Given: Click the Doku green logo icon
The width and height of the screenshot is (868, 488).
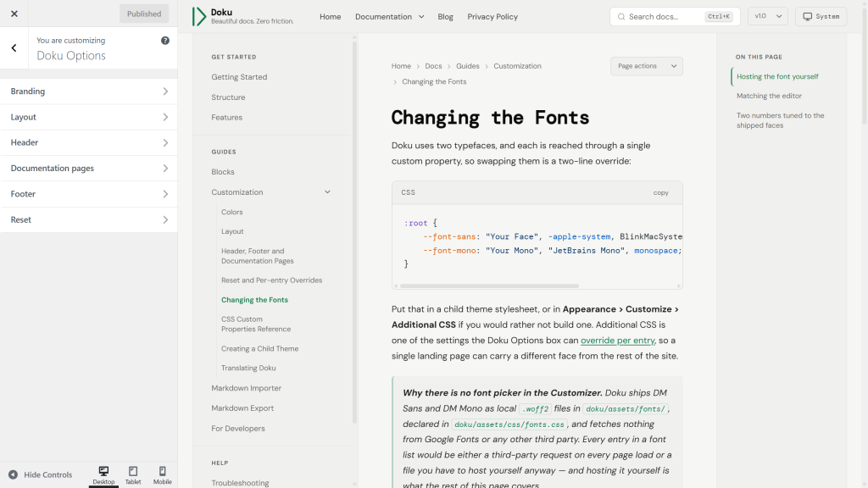Looking at the screenshot, I should (x=198, y=17).
